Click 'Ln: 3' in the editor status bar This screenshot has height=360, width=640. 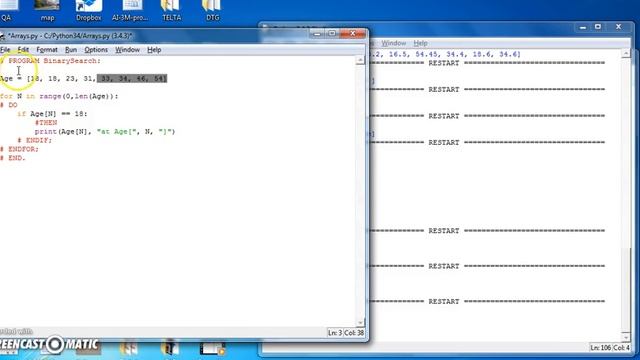click(335, 333)
